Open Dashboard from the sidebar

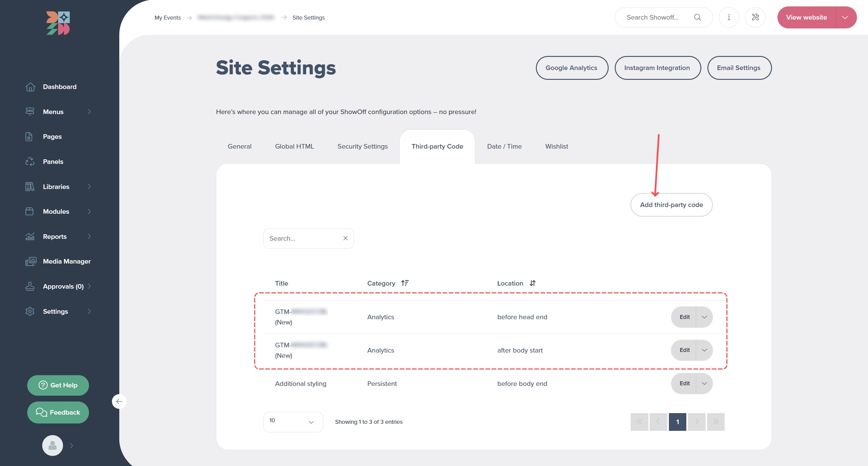coord(60,87)
